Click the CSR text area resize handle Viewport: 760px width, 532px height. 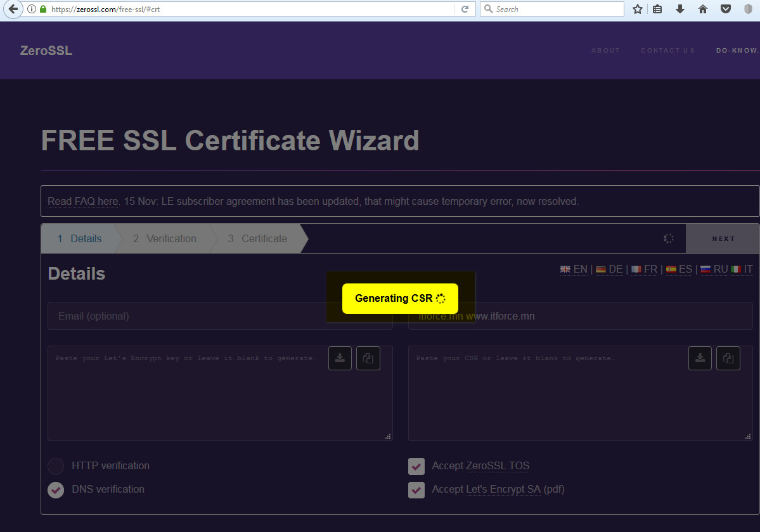(x=748, y=436)
